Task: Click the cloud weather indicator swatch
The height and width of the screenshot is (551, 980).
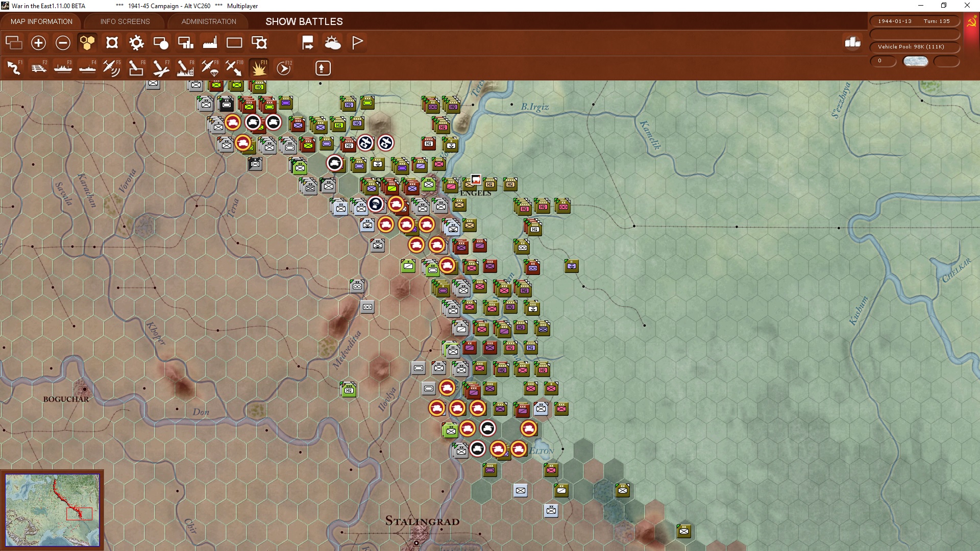Action: (x=915, y=61)
